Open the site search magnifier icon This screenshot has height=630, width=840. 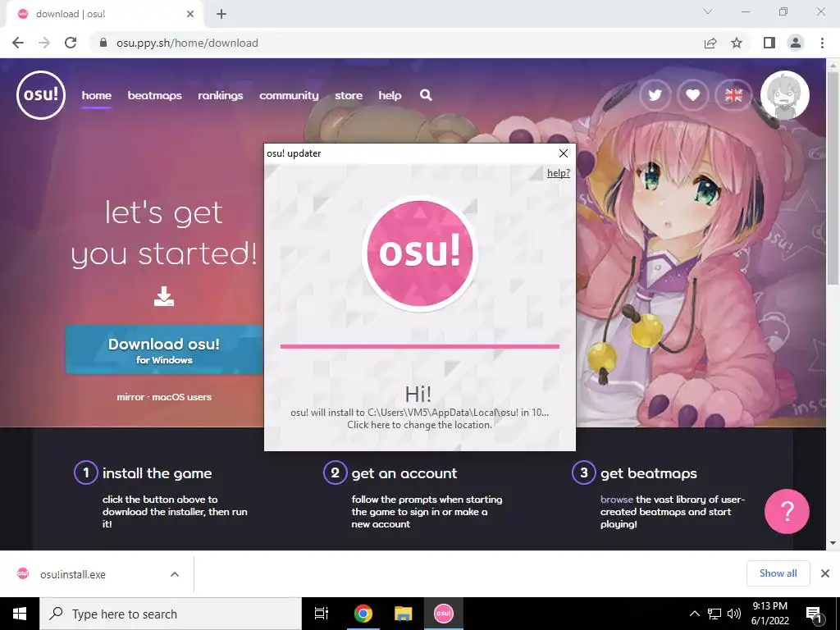pyautogui.click(x=426, y=95)
